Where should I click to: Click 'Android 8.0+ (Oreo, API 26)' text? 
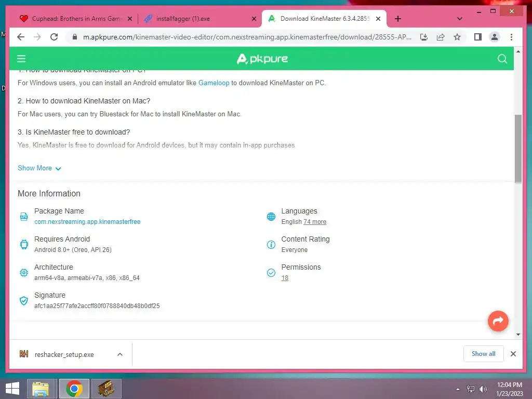(73, 250)
